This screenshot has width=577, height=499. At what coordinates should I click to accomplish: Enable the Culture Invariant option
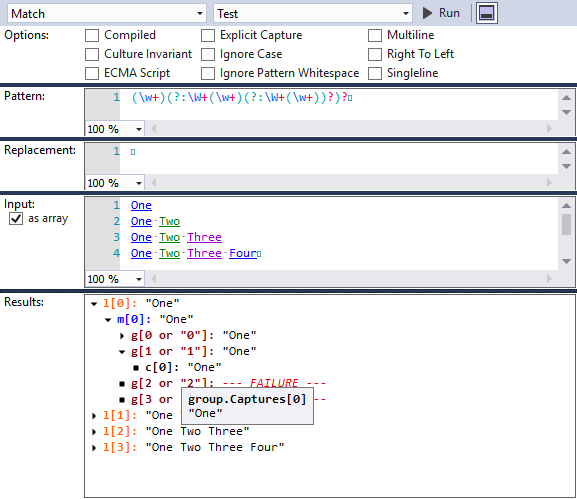(x=92, y=54)
